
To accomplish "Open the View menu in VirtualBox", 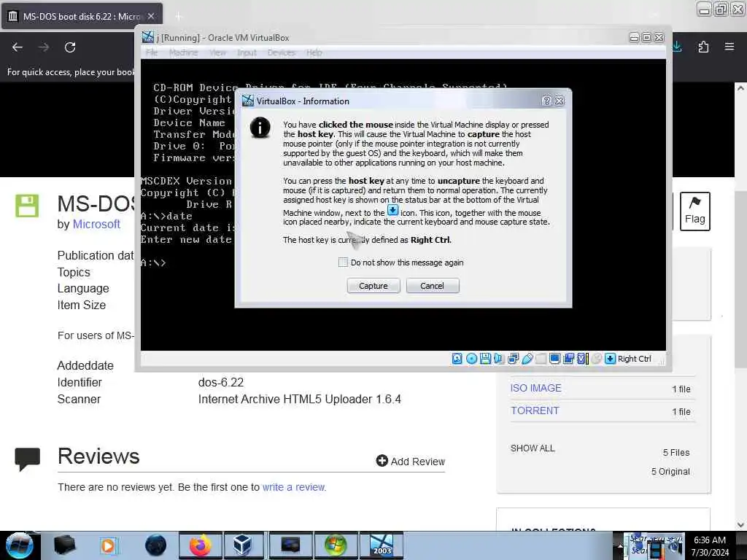I will click(x=217, y=52).
